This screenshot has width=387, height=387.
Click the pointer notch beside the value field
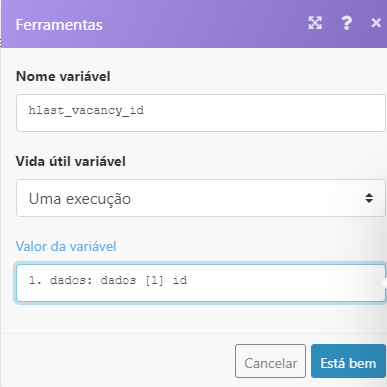coord(384,283)
